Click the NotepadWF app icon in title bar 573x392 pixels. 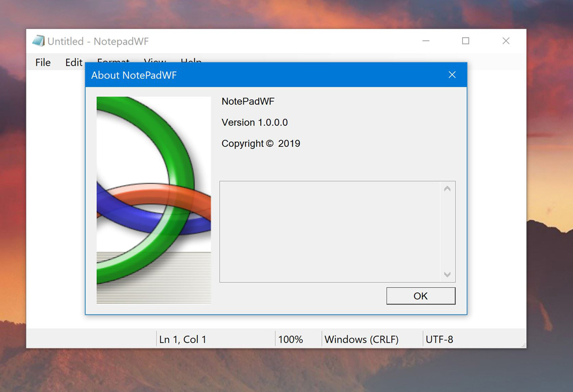[38, 41]
